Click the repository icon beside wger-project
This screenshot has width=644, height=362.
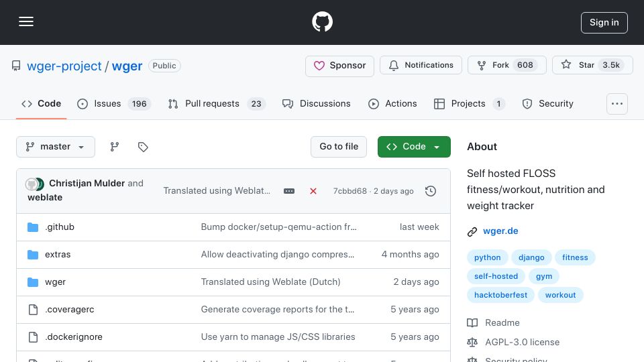coord(16,66)
